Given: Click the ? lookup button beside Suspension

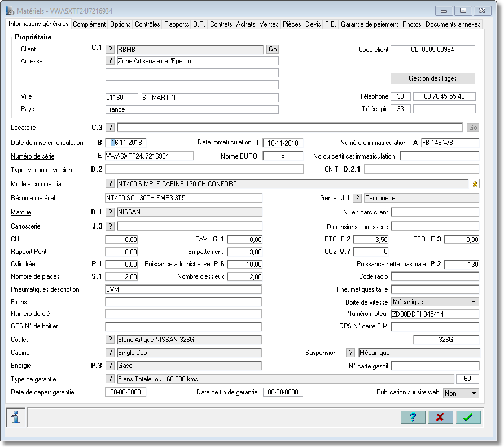Looking at the screenshot, I should pos(350,353).
